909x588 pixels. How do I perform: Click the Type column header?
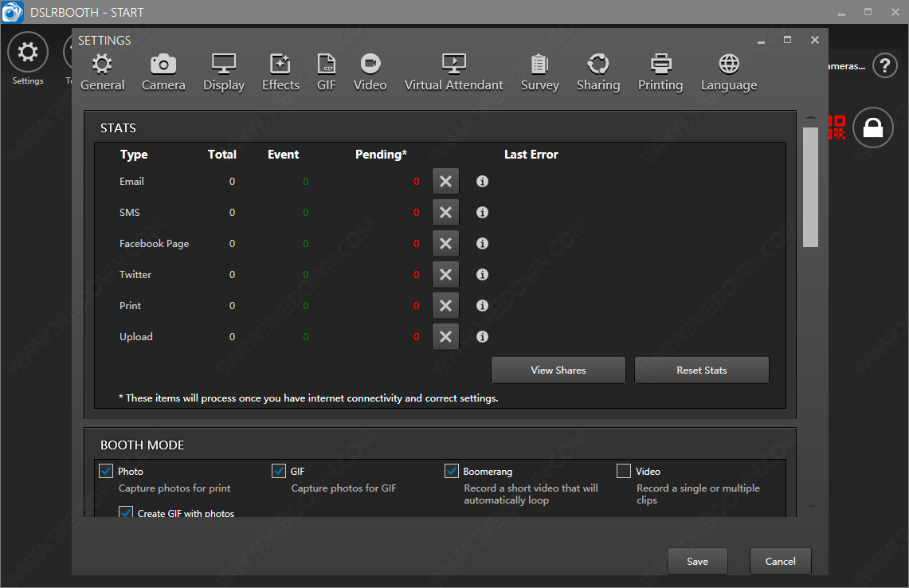coord(134,155)
